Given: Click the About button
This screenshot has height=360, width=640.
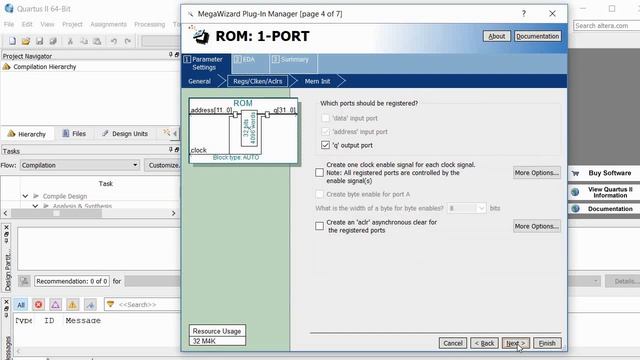Looking at the screenshot, I should click(497, 36).
